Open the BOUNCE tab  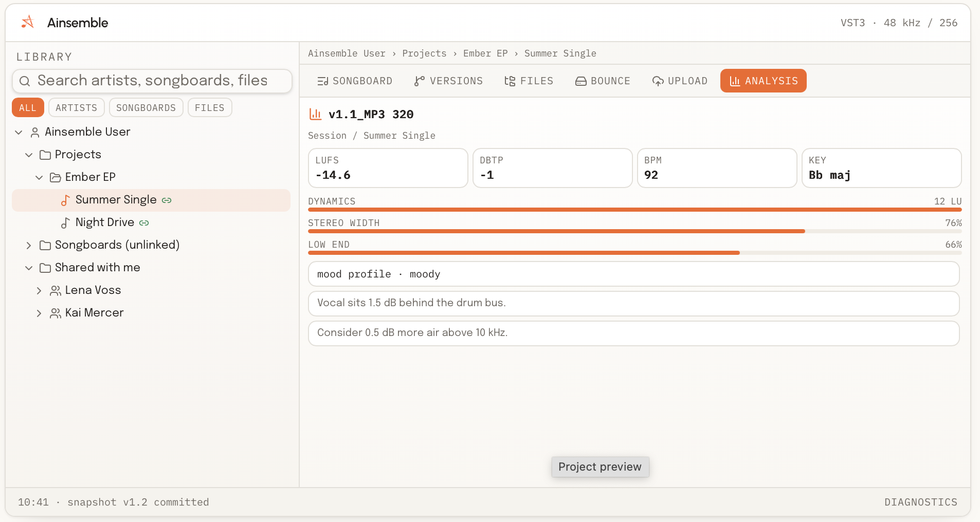tap(603, 81)
